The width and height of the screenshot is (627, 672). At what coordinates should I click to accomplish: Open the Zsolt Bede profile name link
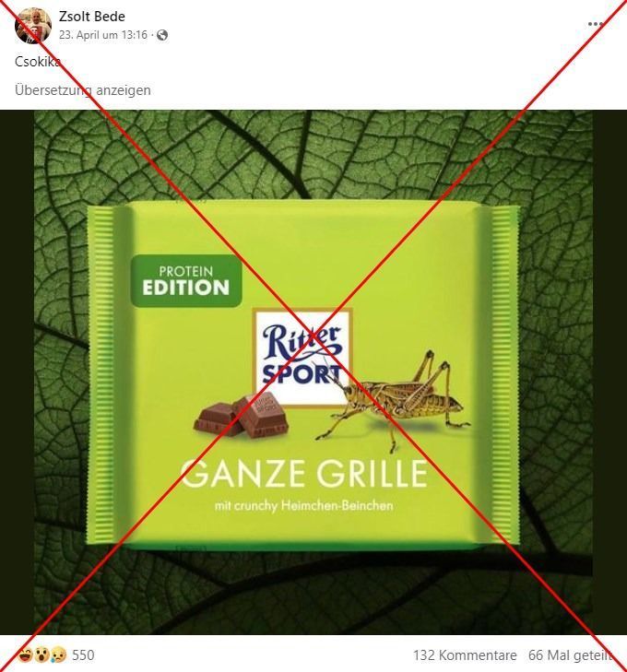[x=92, y=17]
